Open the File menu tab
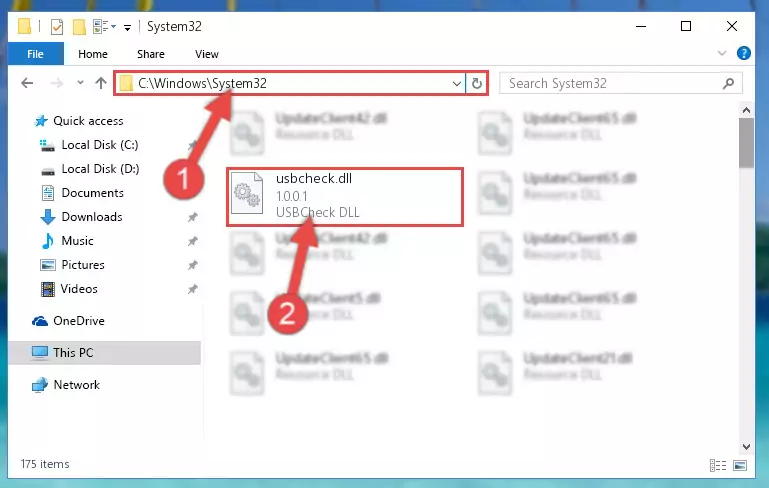The width and height of the screenshot is (769, 488). pyautogui.click(x=35, y=54)
